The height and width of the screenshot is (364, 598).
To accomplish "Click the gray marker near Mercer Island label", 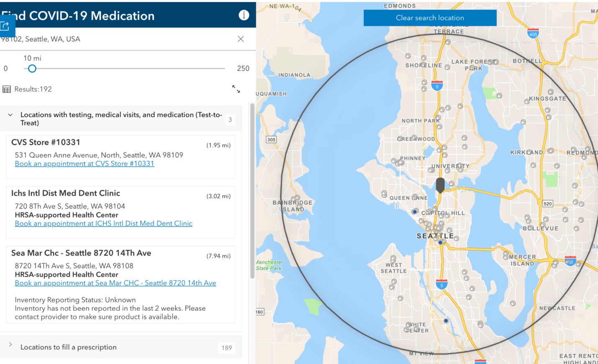I will click(x=506, y=254).
